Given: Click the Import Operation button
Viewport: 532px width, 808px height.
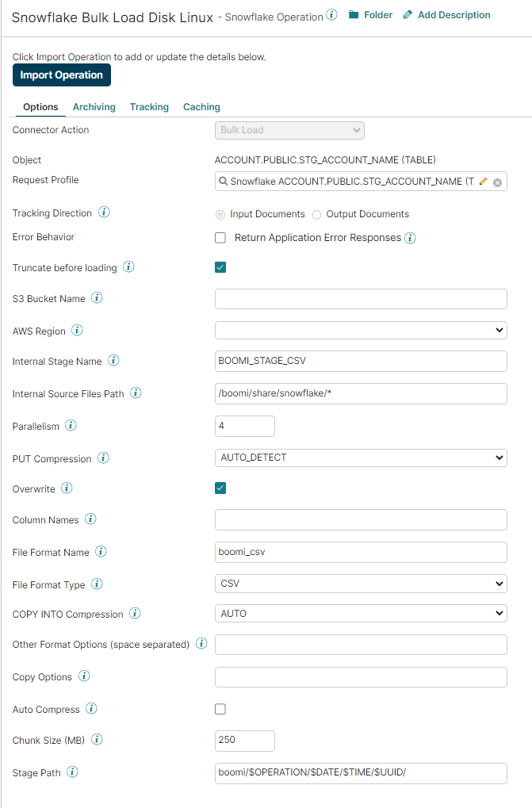Looking at the screenshot, I should (62, 75).
